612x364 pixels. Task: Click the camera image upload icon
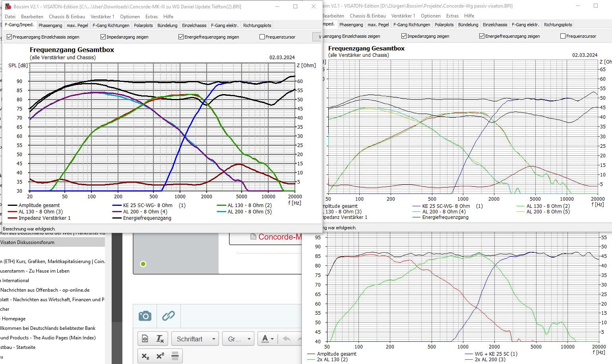(x=145, y=316)
